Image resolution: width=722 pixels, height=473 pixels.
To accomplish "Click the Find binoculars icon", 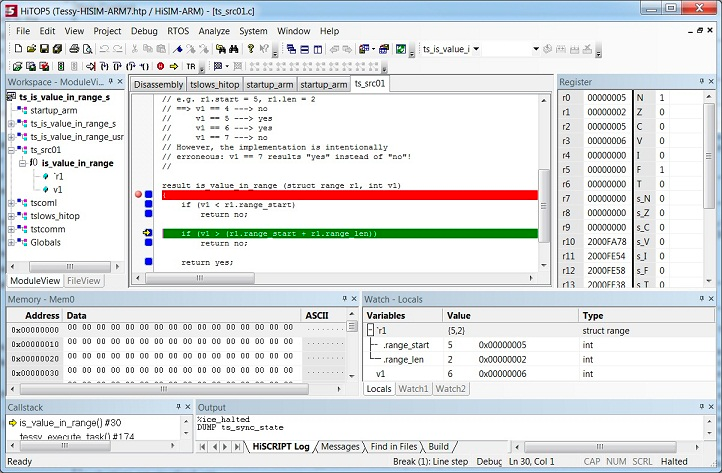I will (234, 49).
